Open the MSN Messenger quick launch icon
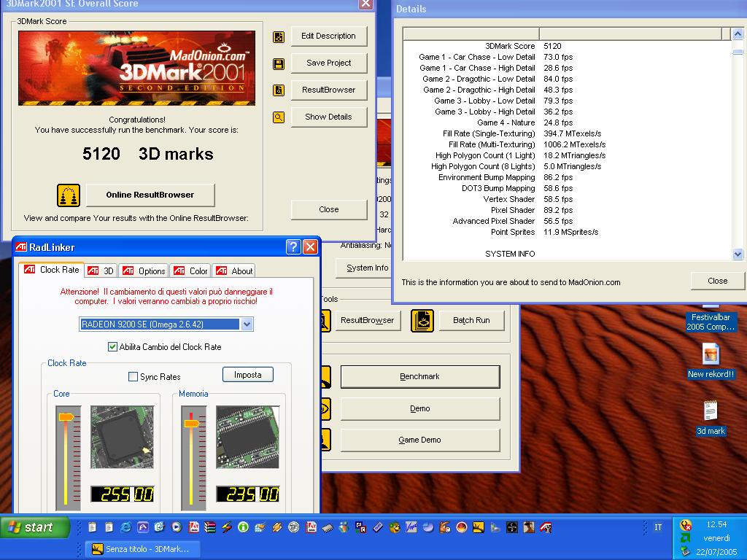 click(x=344, y=527)
